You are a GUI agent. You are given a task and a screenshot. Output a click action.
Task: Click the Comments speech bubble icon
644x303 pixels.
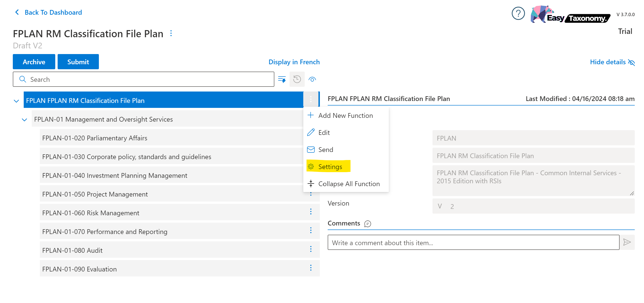click(x=368, y=224)
